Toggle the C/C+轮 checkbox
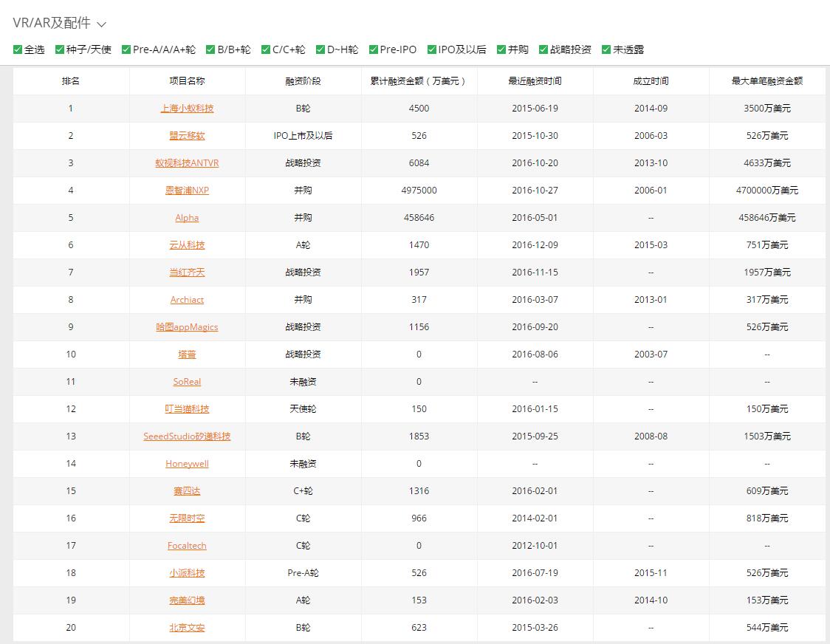 click(267, 49)
